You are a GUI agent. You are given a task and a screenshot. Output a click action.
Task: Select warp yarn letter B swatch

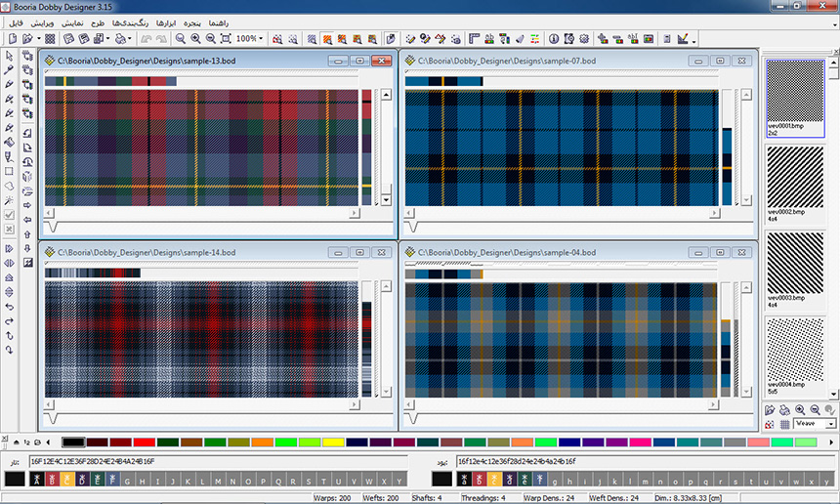[x=52, y=479]
